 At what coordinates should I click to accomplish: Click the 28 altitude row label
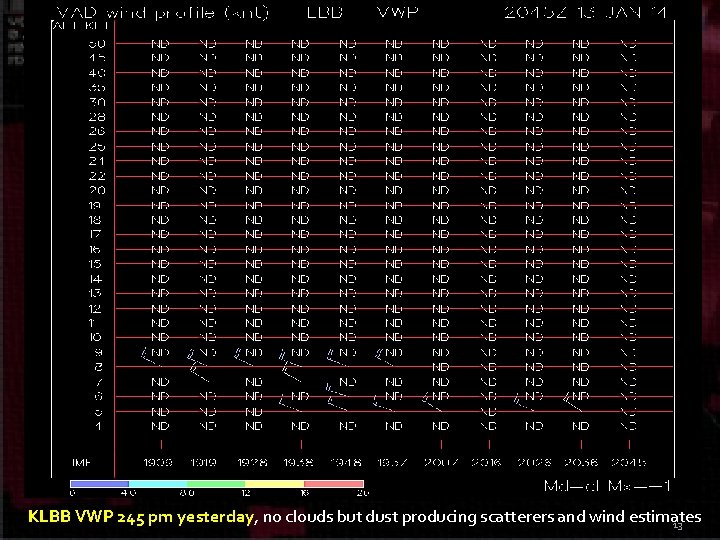pos(97,117)
